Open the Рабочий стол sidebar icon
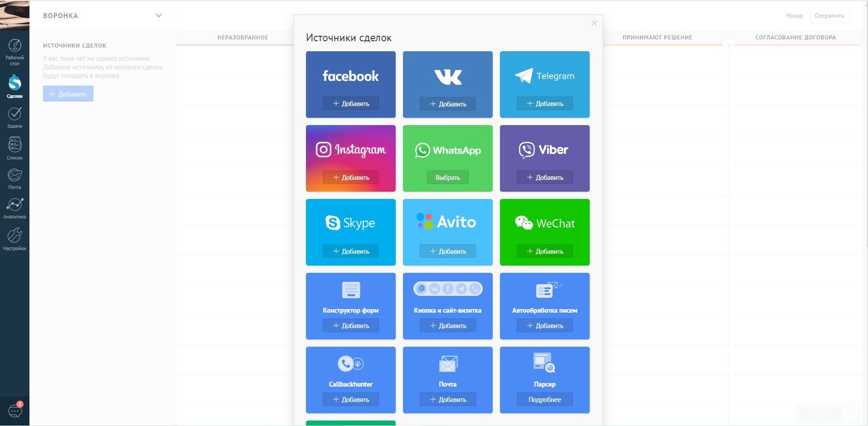Viewport: 868px width, 426px height. [x=14, y=52]
